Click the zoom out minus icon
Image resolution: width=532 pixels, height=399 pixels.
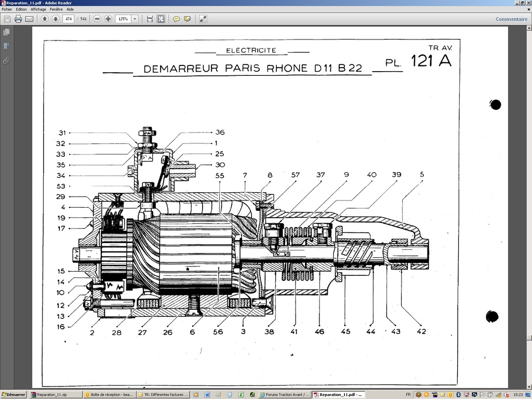point(97,19)
